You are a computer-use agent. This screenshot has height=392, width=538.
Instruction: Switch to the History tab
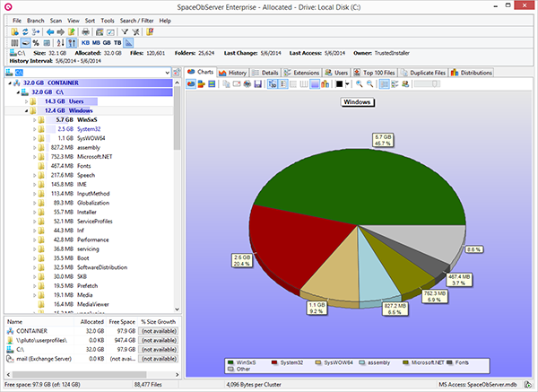pos(232,73)
